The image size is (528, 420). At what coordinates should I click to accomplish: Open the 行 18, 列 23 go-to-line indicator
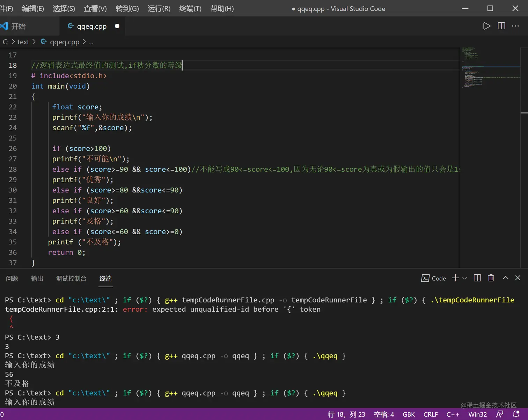point(346,414)
